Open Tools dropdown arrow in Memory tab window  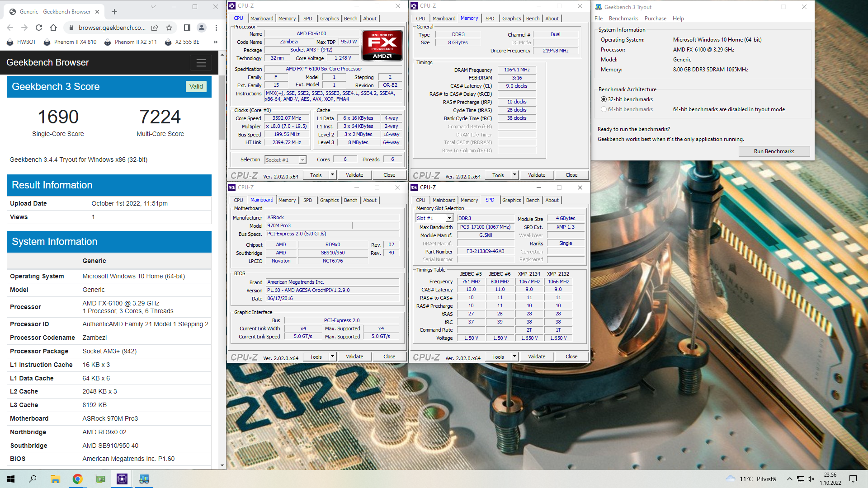[514, 175]
